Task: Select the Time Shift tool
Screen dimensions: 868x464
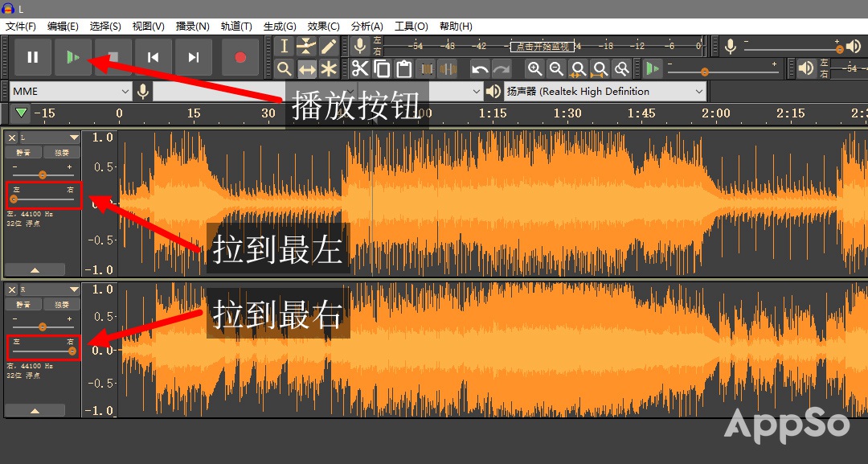Action: [306, 69]
